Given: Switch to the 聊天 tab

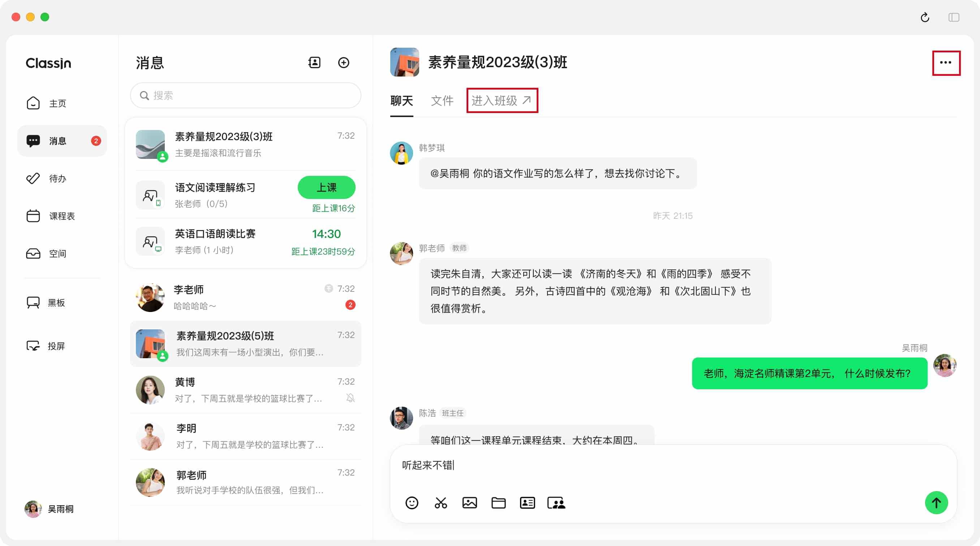Looking at the screenshot, I should pyautogui.click(x=402, y=101).
